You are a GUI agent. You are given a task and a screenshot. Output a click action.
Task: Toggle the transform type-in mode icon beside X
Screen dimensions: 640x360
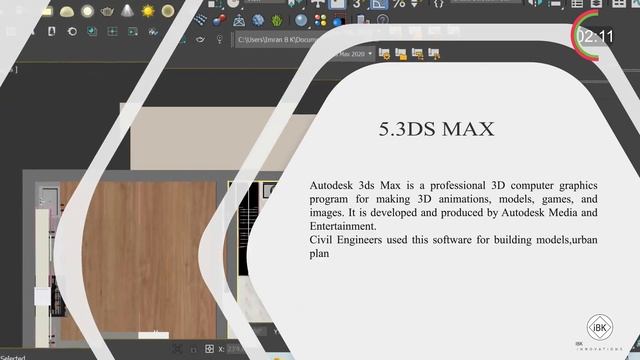(209, 349)
